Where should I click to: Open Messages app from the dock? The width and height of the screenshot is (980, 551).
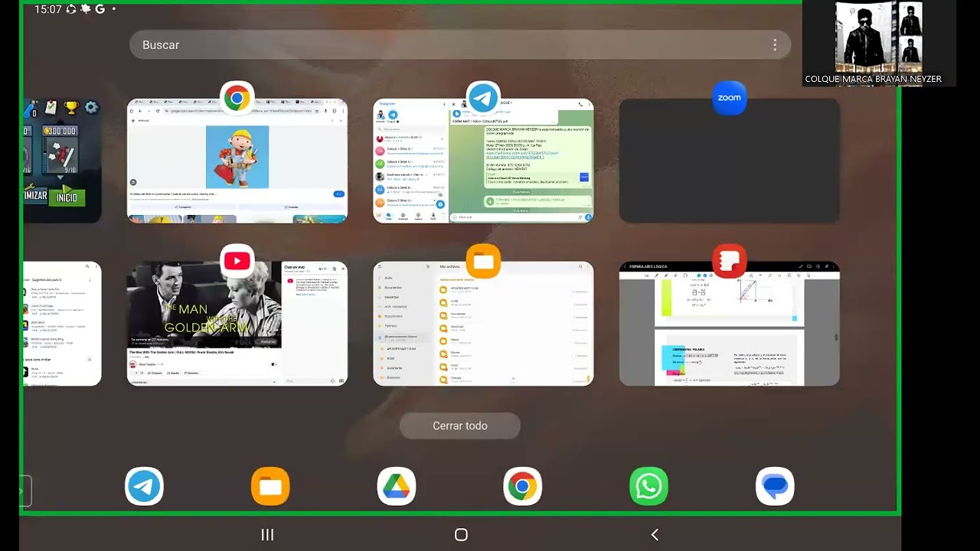pyautogui.click(x=775, y=487)
